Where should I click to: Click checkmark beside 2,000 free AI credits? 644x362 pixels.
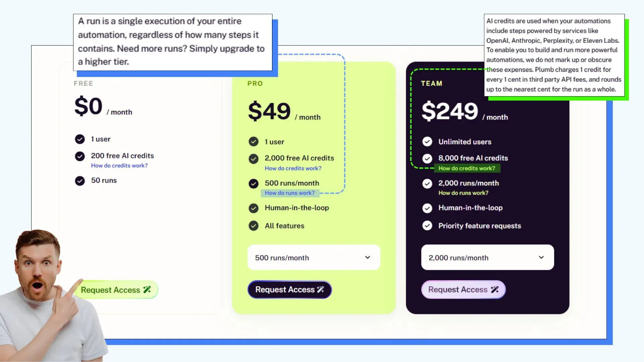254,159
